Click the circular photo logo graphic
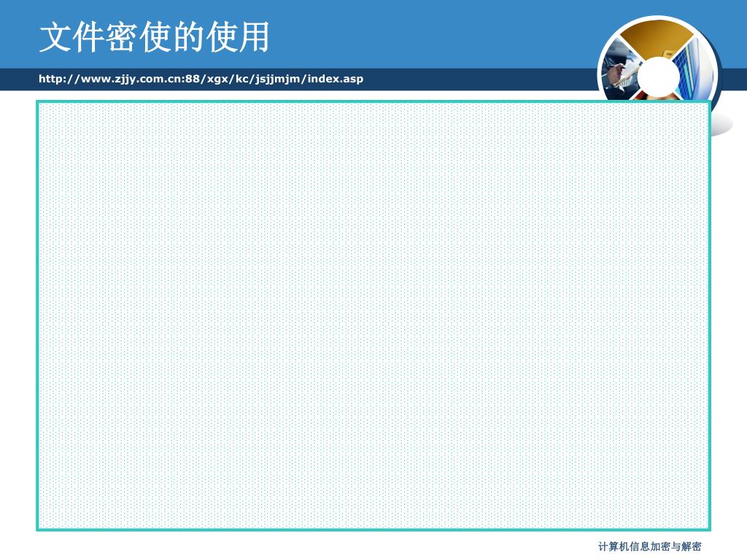Image resolution: width=747 pixels, height=560 pixels. [659, 60]
